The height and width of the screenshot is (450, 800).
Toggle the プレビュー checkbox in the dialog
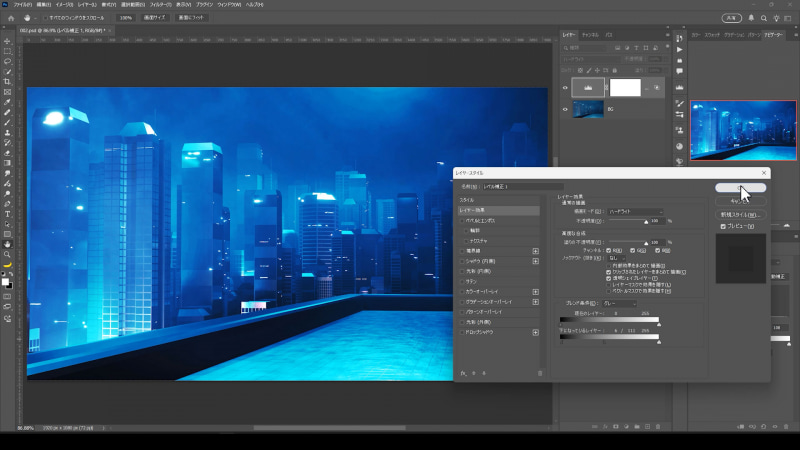[x=723, y=226]
